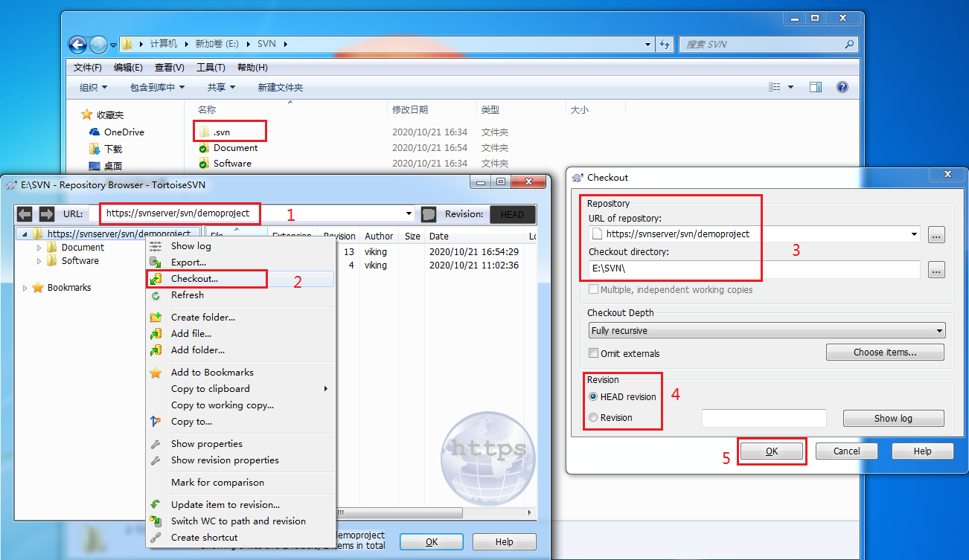Choose Mark for comparison menu entry
This screenshot has height=560, width=969.
(217, 483)
